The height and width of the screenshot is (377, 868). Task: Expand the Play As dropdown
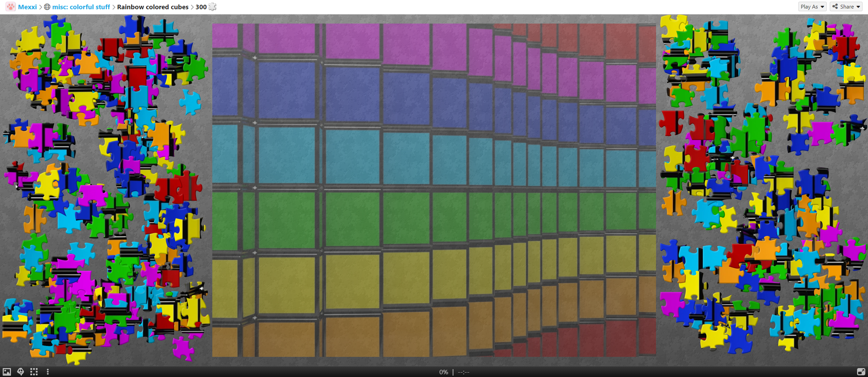click(812, 6)
